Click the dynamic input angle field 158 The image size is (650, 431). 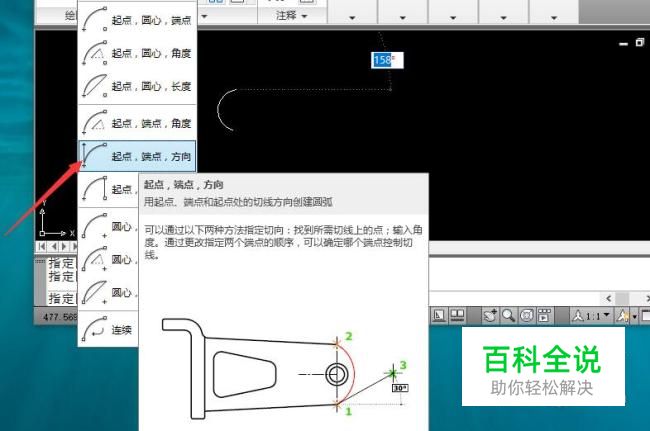[387, 60]
